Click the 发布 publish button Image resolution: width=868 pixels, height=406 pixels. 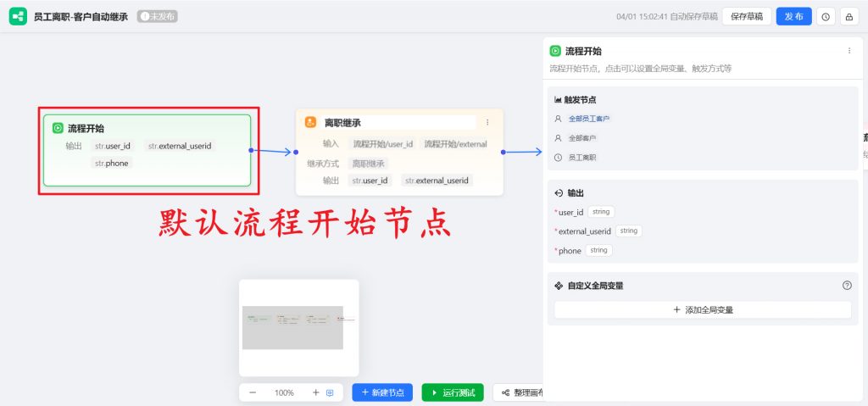(793, 17)
